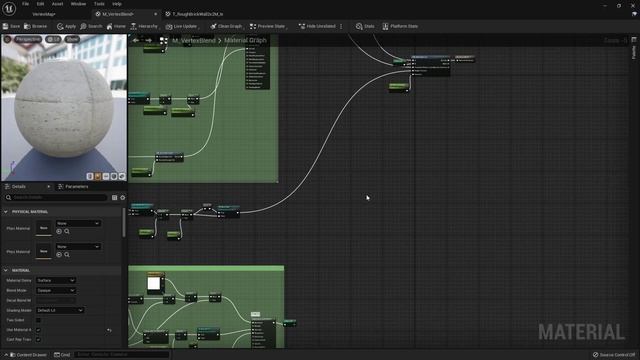Close the M_VertexBlend tab
Image resolution: width=640 pixels, height=360 pixels.
click(x=155, y=14)
